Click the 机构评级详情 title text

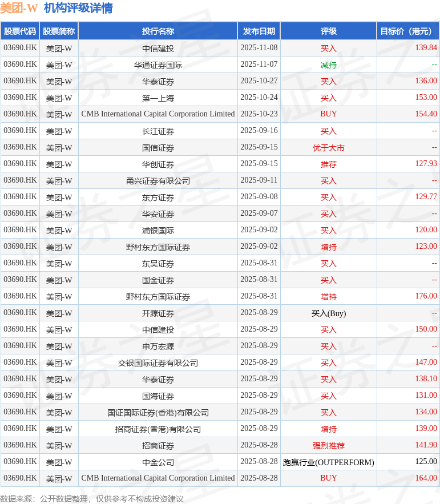pyautogui.click(x=78, y=8)
